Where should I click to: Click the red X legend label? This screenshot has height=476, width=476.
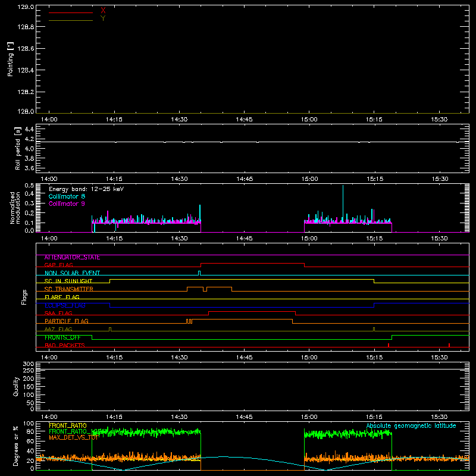(x=103, y=11)
